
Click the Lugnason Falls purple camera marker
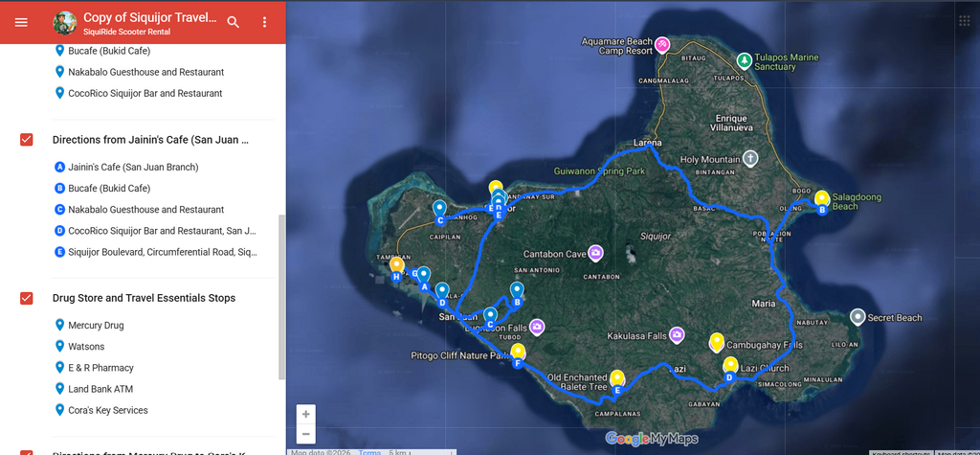(536, 327)
